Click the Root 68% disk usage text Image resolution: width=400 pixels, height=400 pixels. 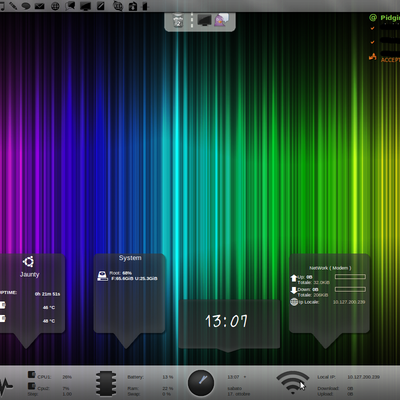point(120,273)
